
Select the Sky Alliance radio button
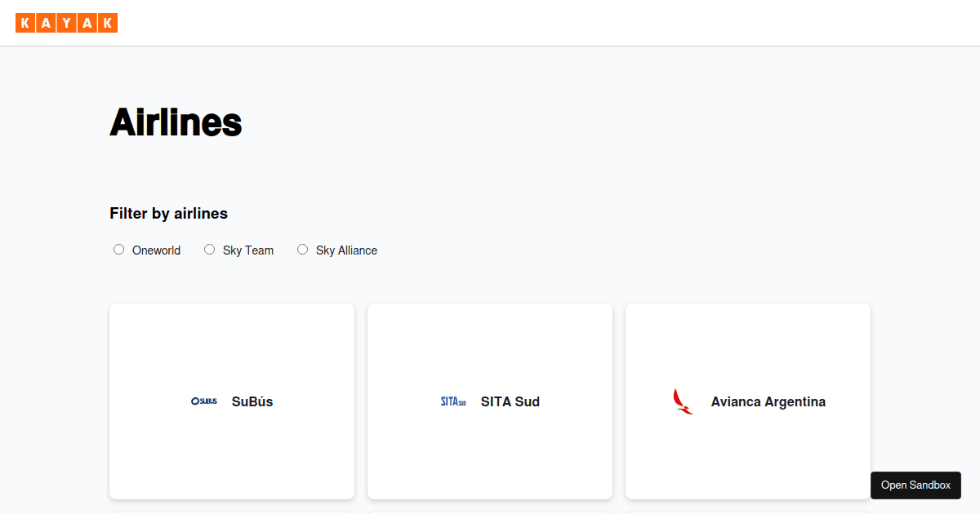(x=302, y=250)
